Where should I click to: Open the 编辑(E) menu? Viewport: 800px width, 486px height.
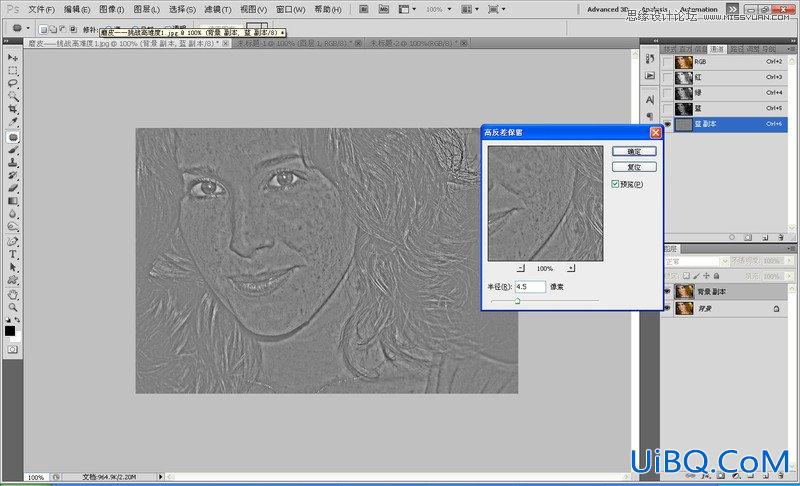(77, 9)
